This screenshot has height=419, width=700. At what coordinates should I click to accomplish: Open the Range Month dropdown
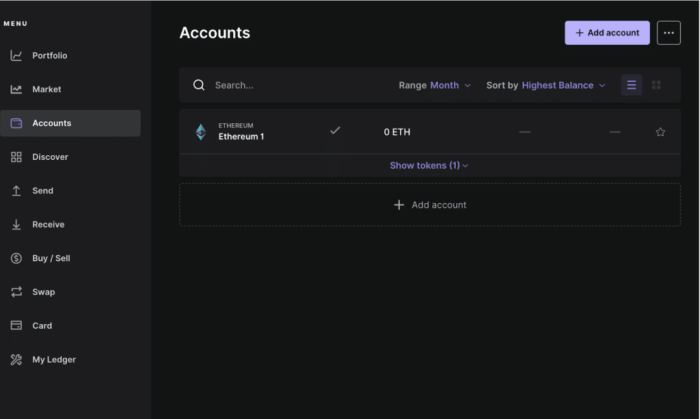point(434,85)
